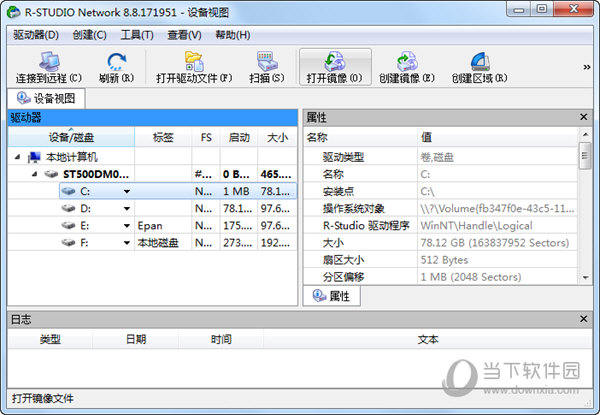
Task: Open the 查看(V) menu
Action: tap(184, 35)
